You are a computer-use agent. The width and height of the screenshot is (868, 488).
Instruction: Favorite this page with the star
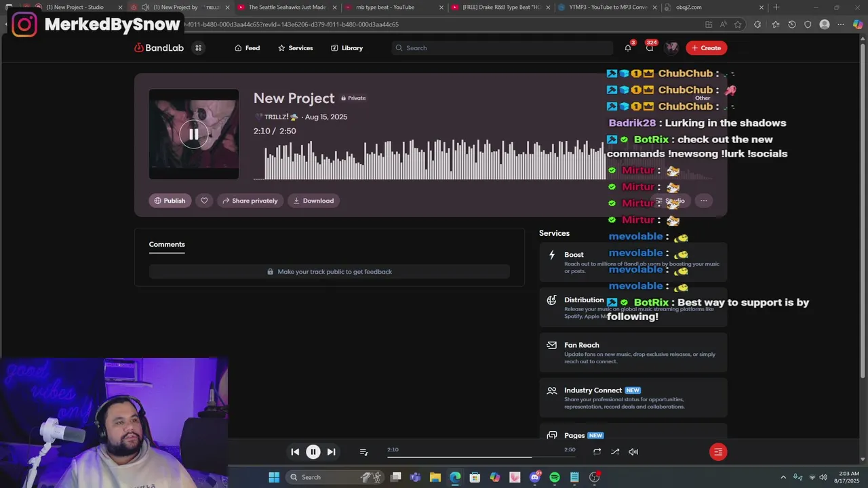738,24
